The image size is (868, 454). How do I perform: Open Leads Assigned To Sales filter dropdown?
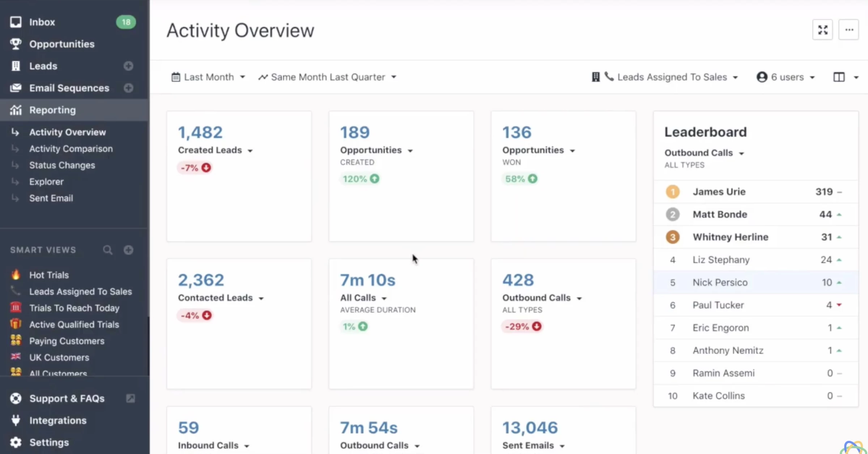coord(665,77)
